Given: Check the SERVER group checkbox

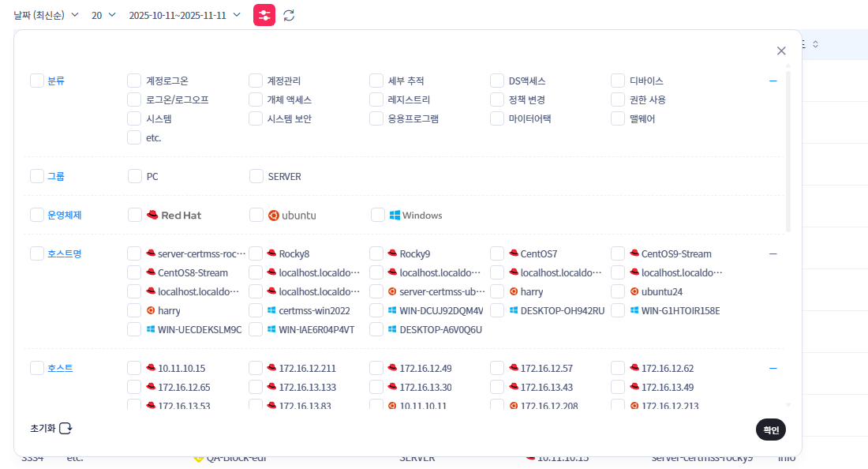Looking at the screenshot, I should (256, 176).
